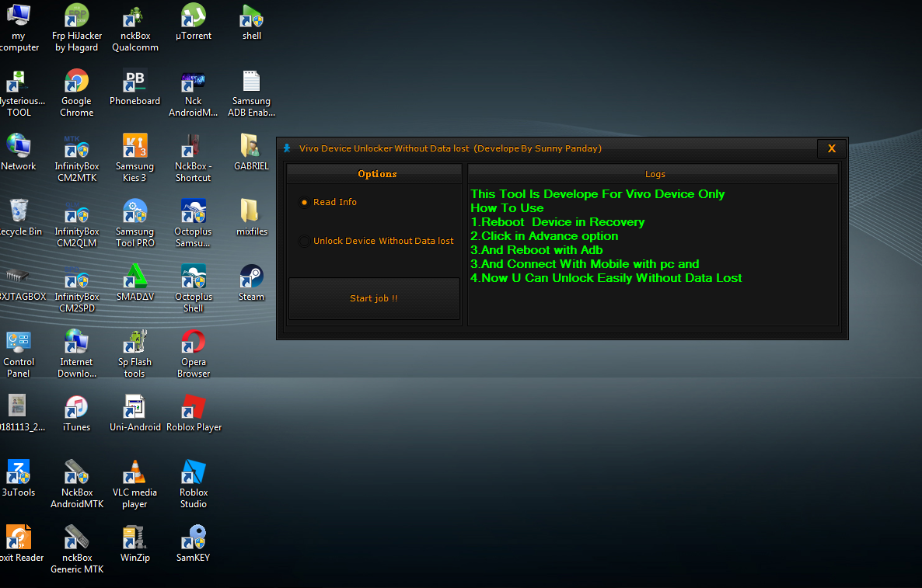
Task: Launch InfinityBox CM2QLM shortcut
Action: pos(76,223)
